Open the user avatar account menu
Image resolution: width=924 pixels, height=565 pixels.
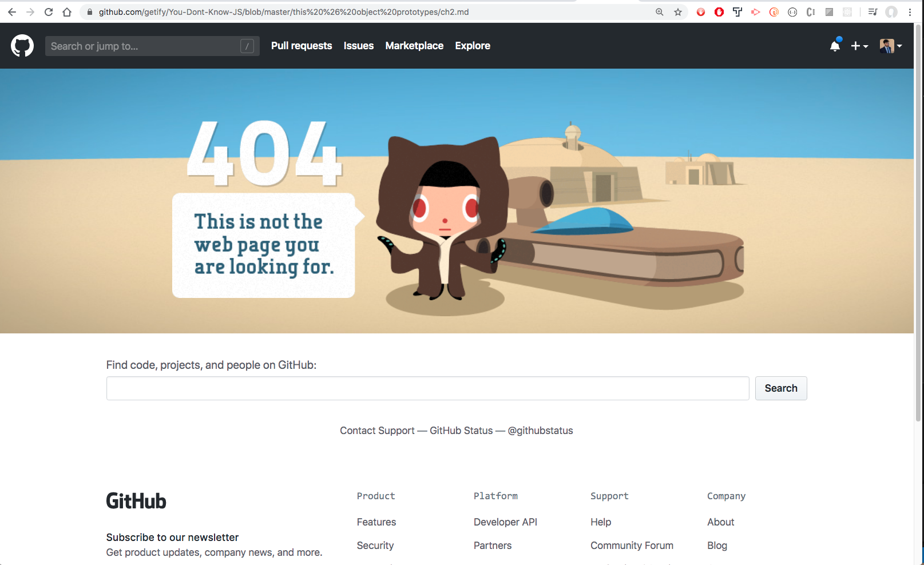[891, 46]
